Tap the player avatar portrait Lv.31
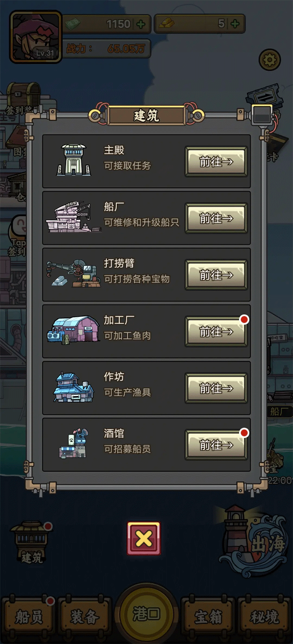The height and width of the screenshot is (644, 293). 36,37
